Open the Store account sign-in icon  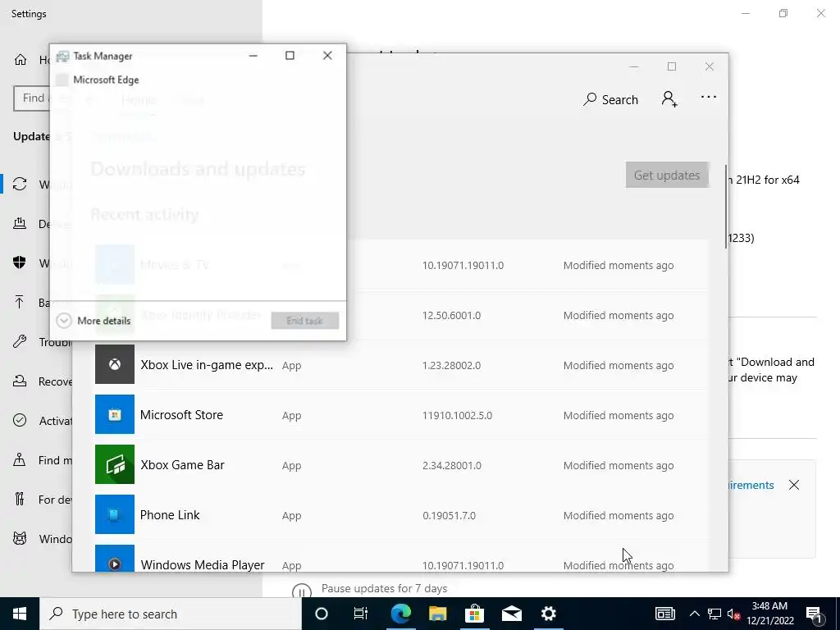[669, 99]
